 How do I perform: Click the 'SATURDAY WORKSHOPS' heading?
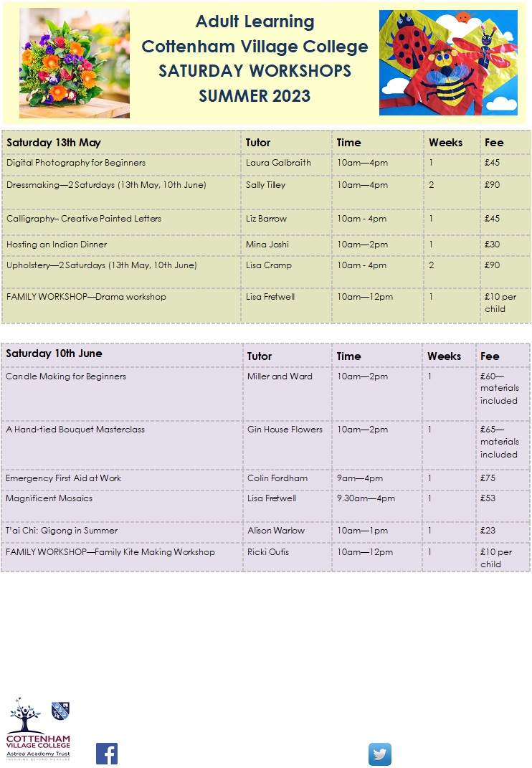(255, 71)
